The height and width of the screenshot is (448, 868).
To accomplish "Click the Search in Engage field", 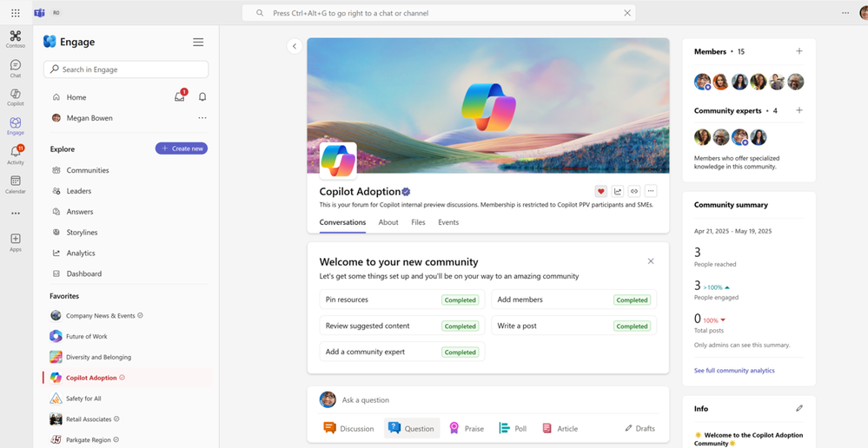I will pyautogui.click(x=126, y=69).
